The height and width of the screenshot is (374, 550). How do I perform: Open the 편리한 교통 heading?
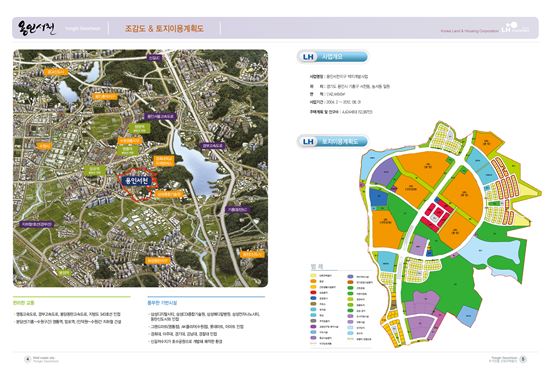click(24, 302)
